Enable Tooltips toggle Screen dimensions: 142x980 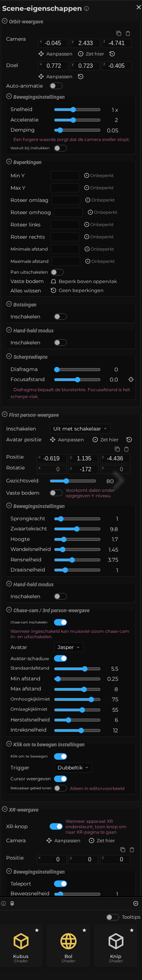click(x=113, y=917)
